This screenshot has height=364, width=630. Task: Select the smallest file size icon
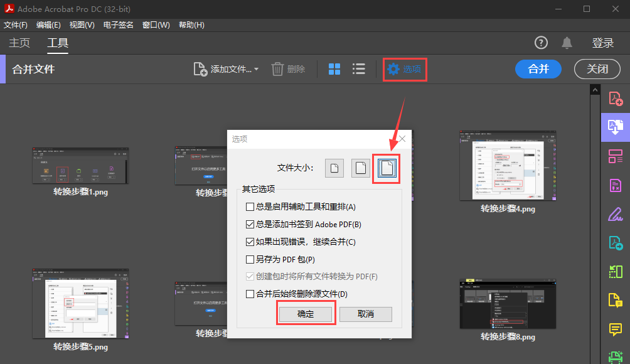click(334, 168)
